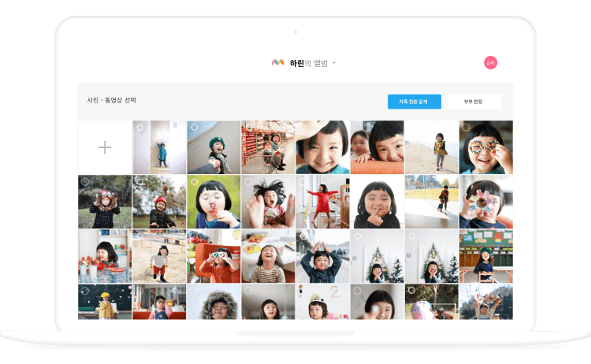Tick the selection circle on the shopping cart photo
Image resolution: width=591 pixels, height=364 pixels.
(248, 128)
